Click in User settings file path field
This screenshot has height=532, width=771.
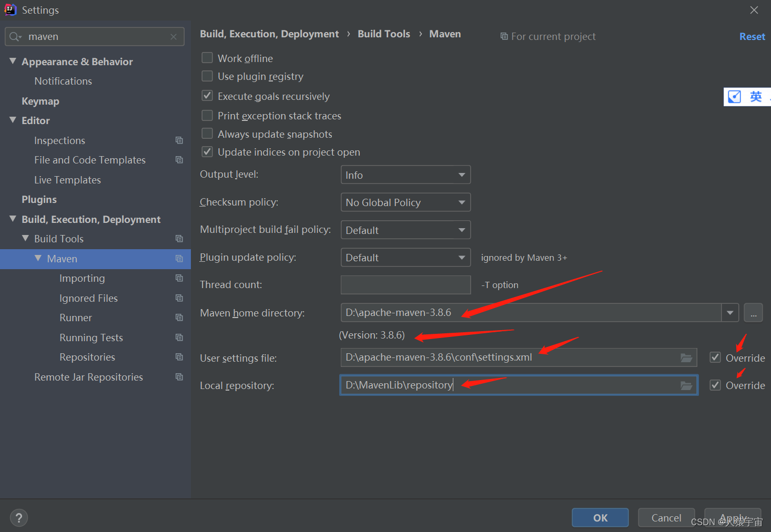tap(518, 357)
